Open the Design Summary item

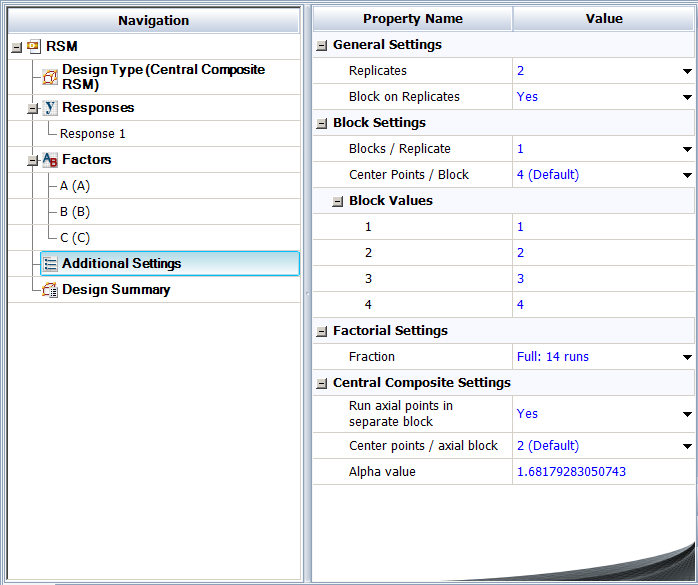[116, 290]
